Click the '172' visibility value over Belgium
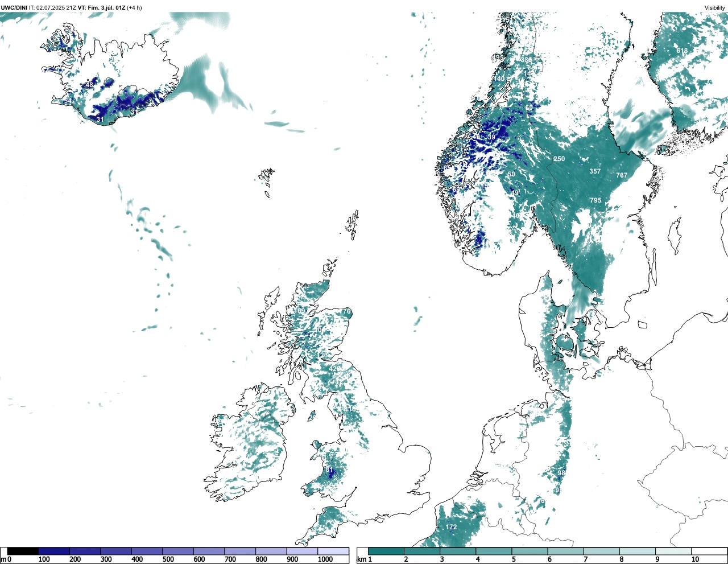Screen dimensions: 728x564 tap(452, 527)
